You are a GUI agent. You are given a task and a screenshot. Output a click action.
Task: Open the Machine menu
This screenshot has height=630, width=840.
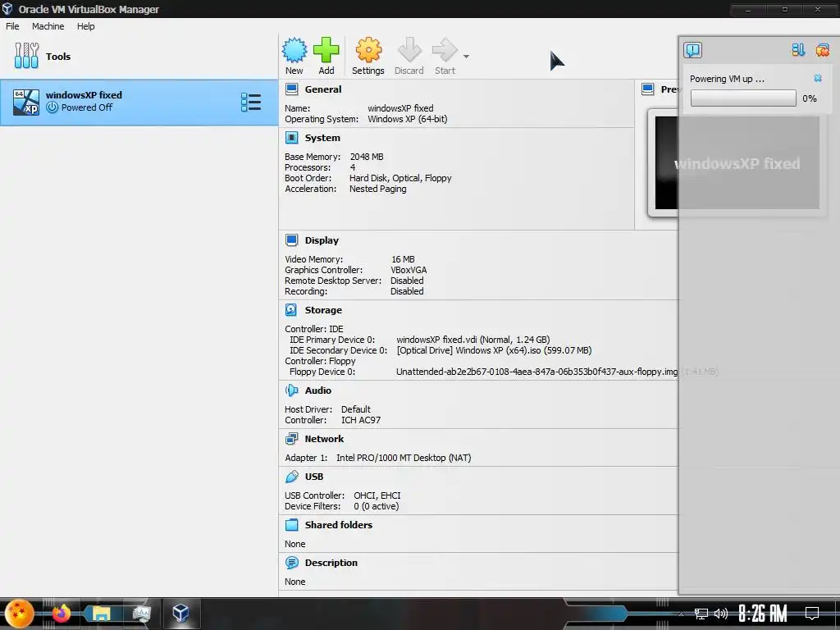click(x=48, y=26)
